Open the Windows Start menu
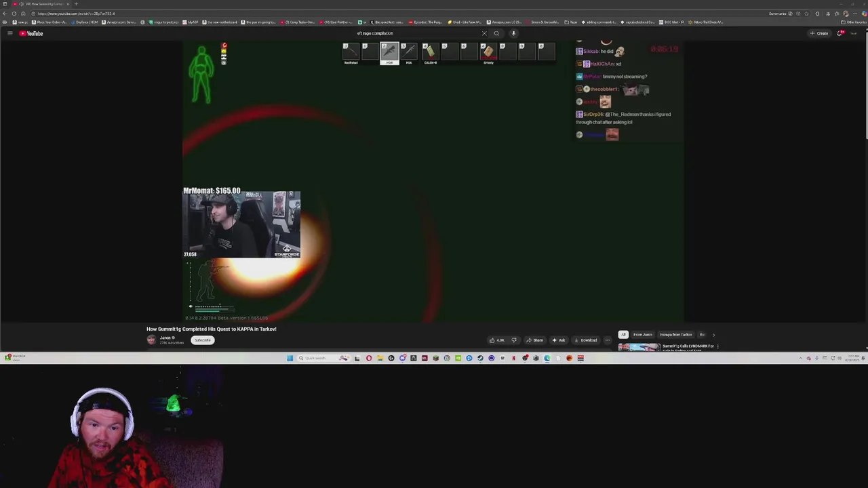This screenshot has height=488, width=868. tap(290, 358)
